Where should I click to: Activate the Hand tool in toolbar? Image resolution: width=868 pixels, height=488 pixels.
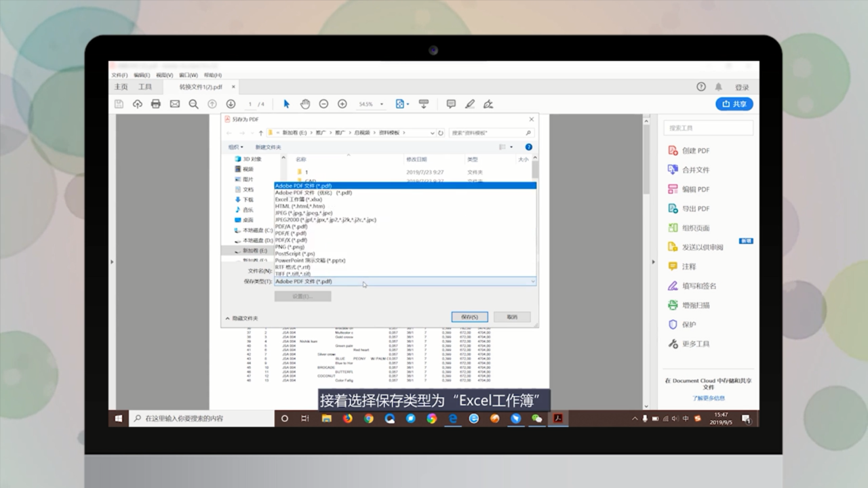coord(304,103)
